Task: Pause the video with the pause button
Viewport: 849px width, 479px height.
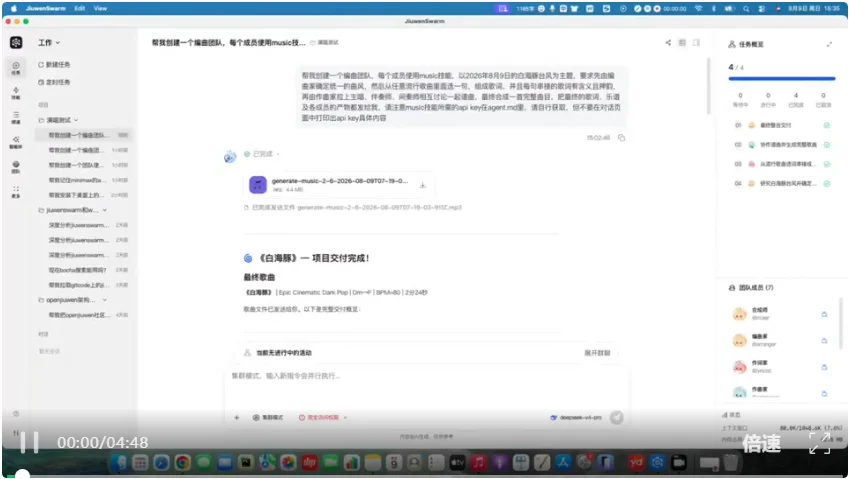Action: point(29,443)
